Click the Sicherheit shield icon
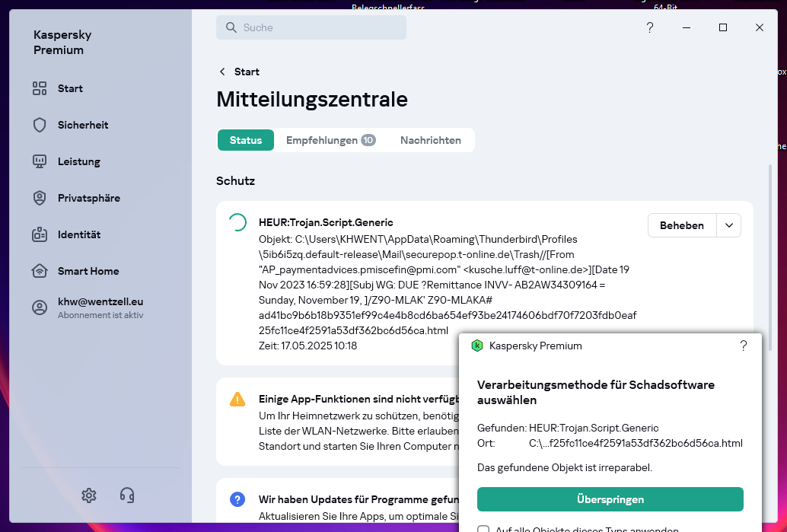 40,125
